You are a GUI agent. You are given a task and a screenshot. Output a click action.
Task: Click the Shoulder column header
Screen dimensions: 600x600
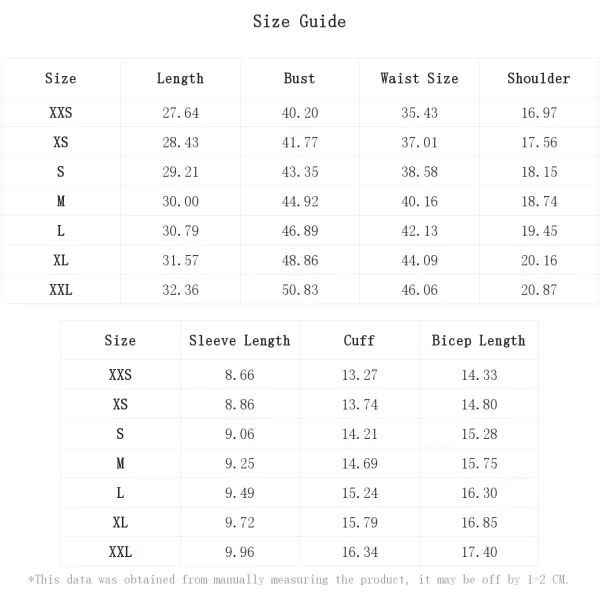pos(539,78)
